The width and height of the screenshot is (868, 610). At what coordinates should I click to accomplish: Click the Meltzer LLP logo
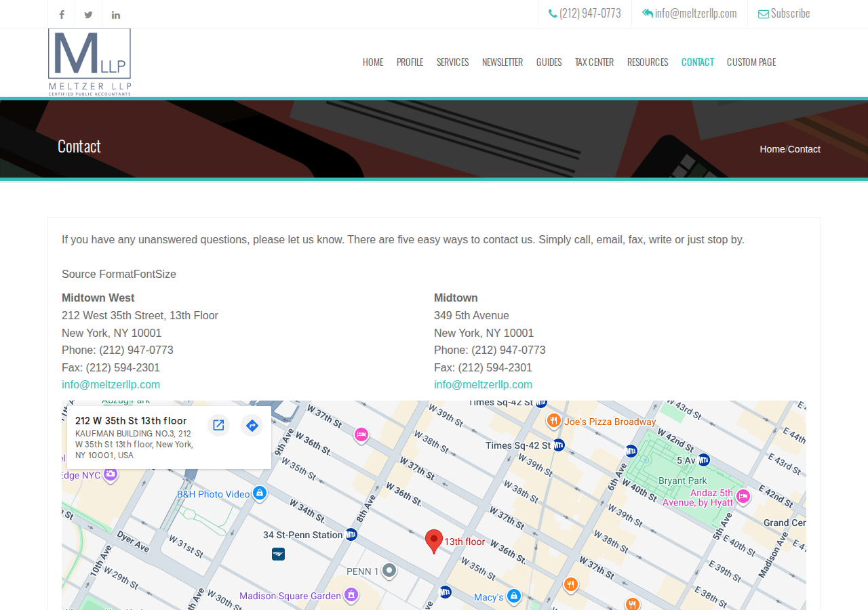pyautogui.click(x=90, y=62)
